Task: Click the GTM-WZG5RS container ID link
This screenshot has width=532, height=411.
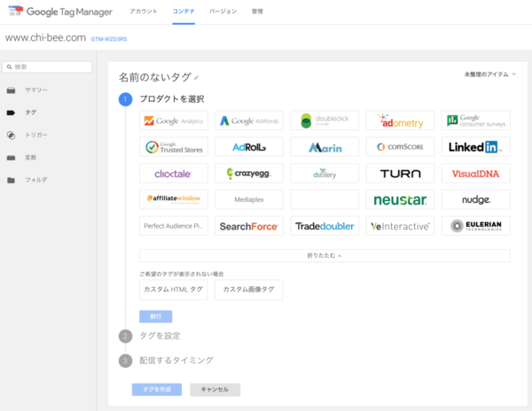Action: point(109,39)
